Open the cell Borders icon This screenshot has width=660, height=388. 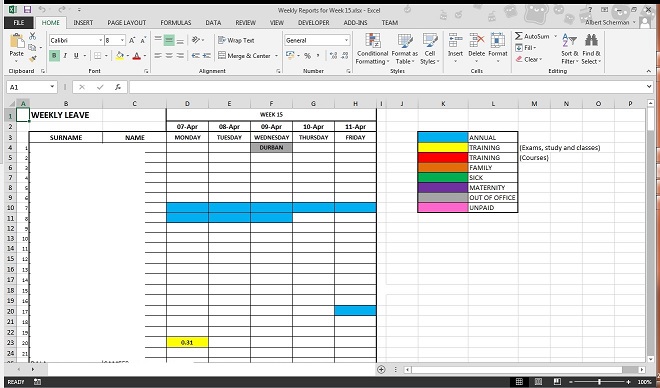[98, 56]
